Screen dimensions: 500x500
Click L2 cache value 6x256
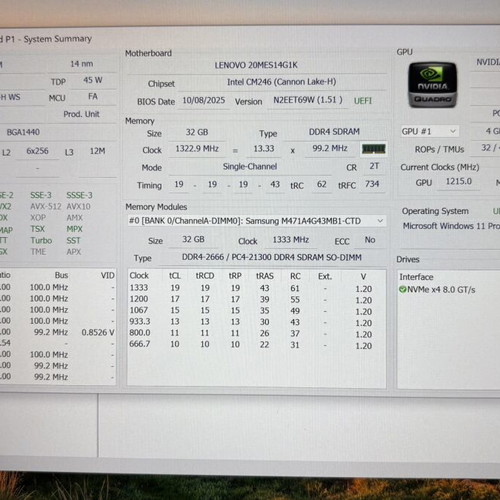point(37,151)
